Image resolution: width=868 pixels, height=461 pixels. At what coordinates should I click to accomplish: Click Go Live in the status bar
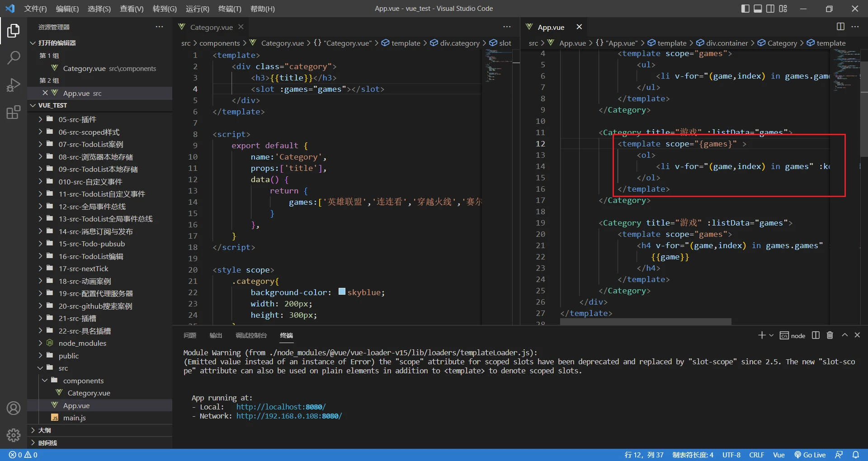(x=810, y=455)
